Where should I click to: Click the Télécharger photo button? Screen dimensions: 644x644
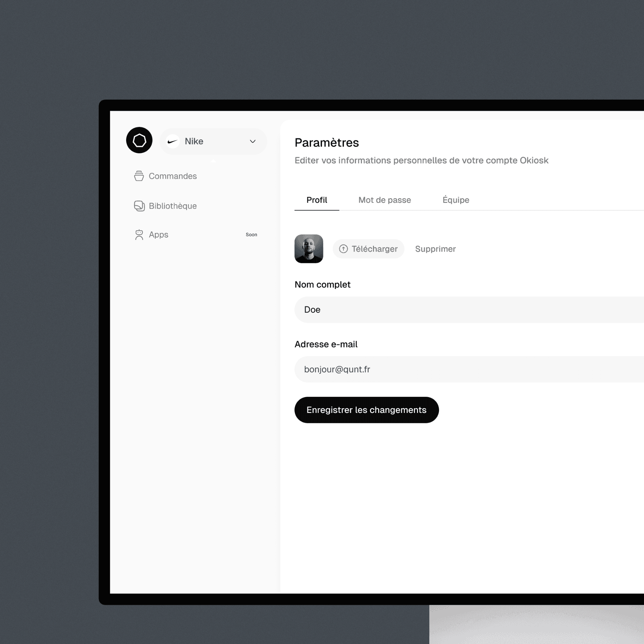[368, 249]
